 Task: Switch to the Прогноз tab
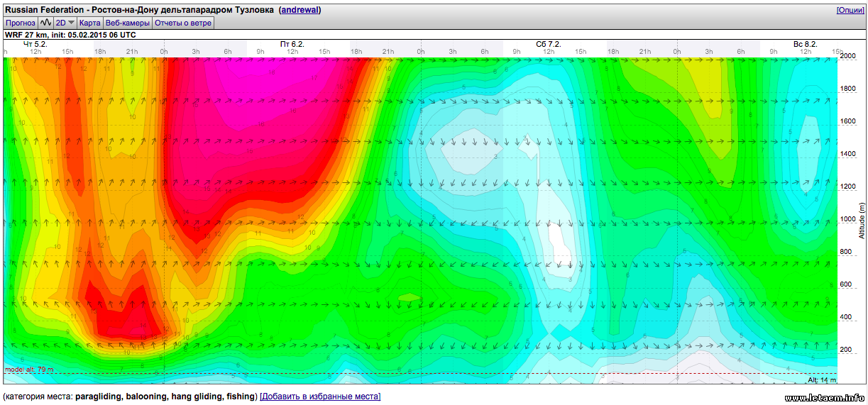[x=21, y=23]
